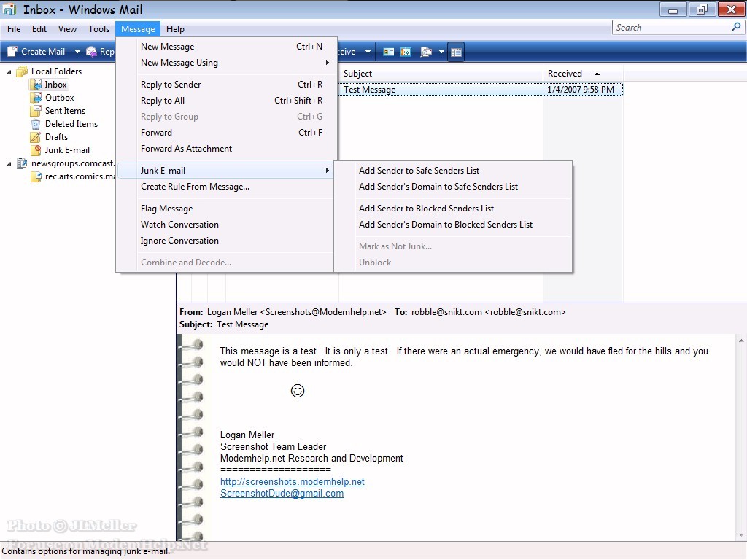Viewport: 747px width, 560px height.
Task: Open Windows Calendar from the toolbar icon
Action: click(x=406, y=52)
